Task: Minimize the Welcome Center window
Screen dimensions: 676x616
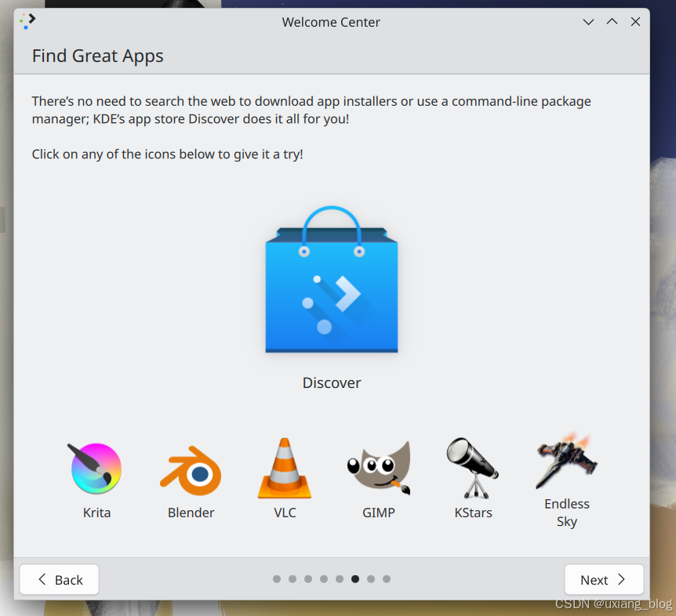Action: coord(588,21)
